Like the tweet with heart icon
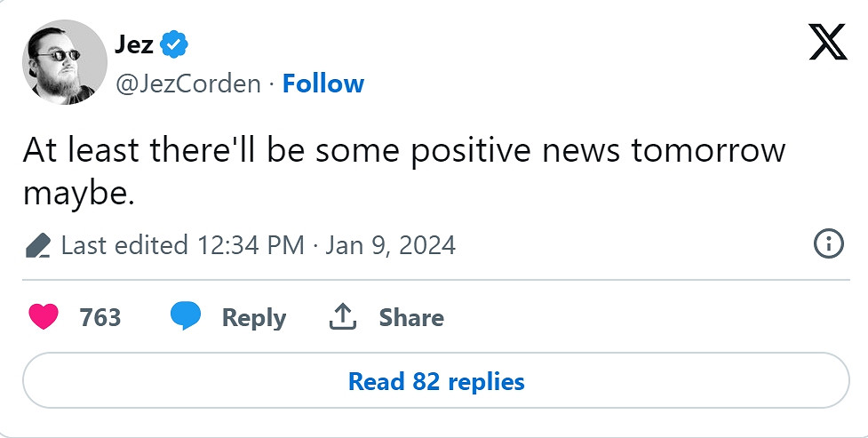The height and width of the screenshot is (438, 868). coord(44,317)
